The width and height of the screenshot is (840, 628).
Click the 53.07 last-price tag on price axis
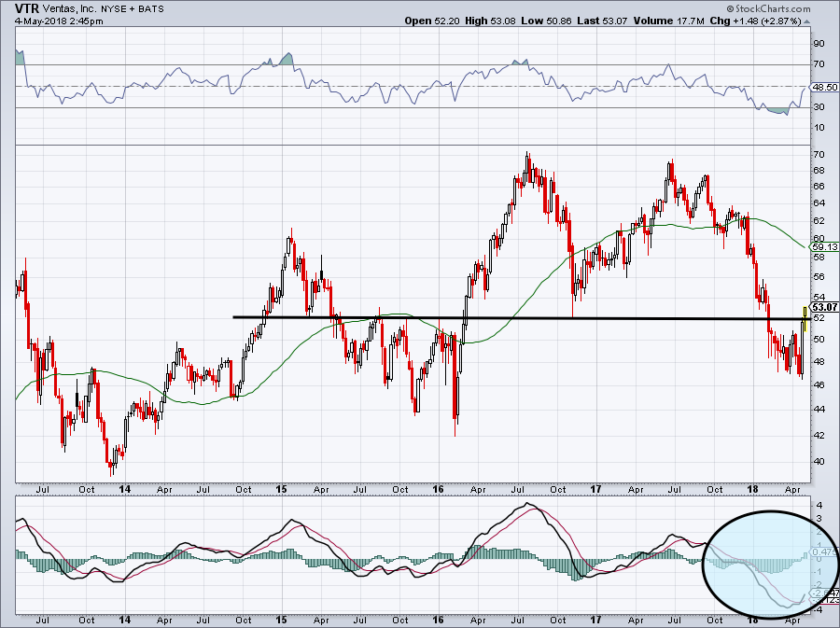[824, 307]
